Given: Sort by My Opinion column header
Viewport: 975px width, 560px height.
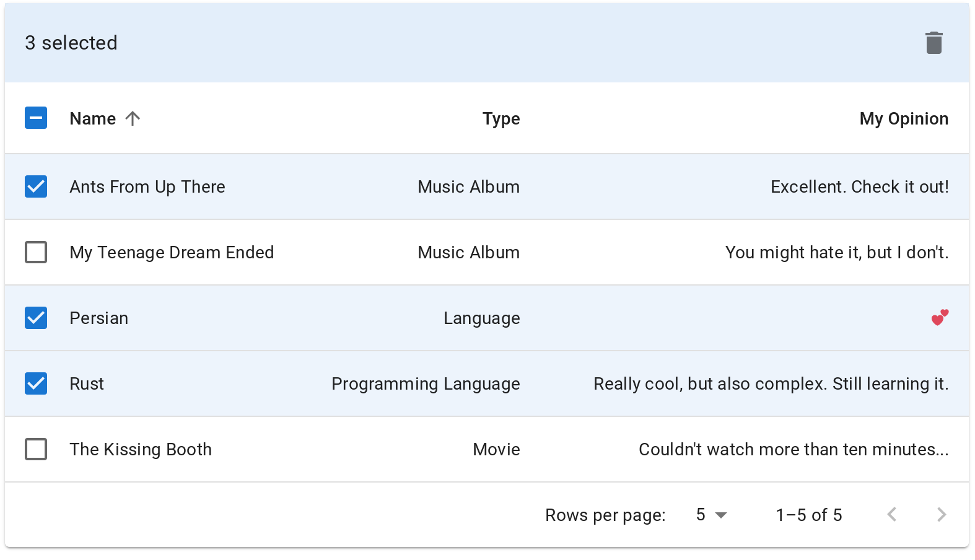Looking at the screenshot, I should coord(904,119).
